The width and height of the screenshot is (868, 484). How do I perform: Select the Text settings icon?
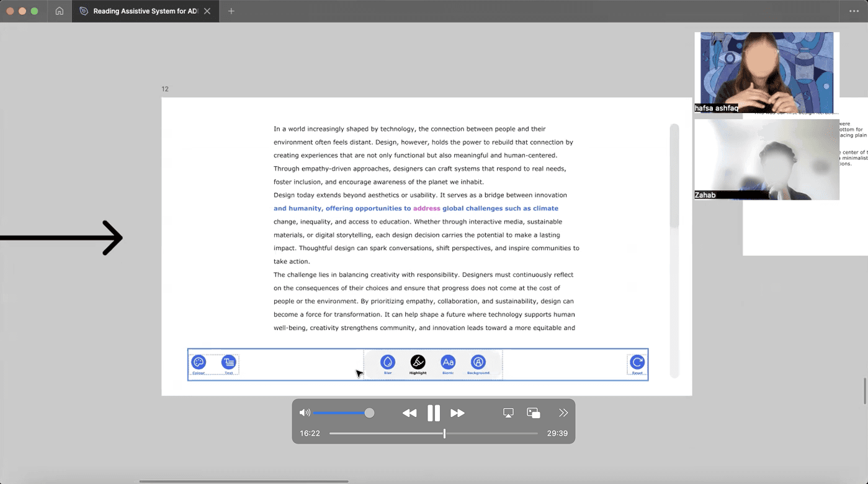pyautogui.click(x=229, y=362)
